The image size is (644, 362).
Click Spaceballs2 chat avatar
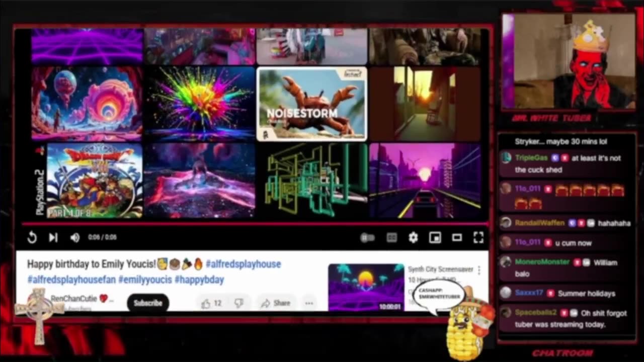click(x=506, y=313)
